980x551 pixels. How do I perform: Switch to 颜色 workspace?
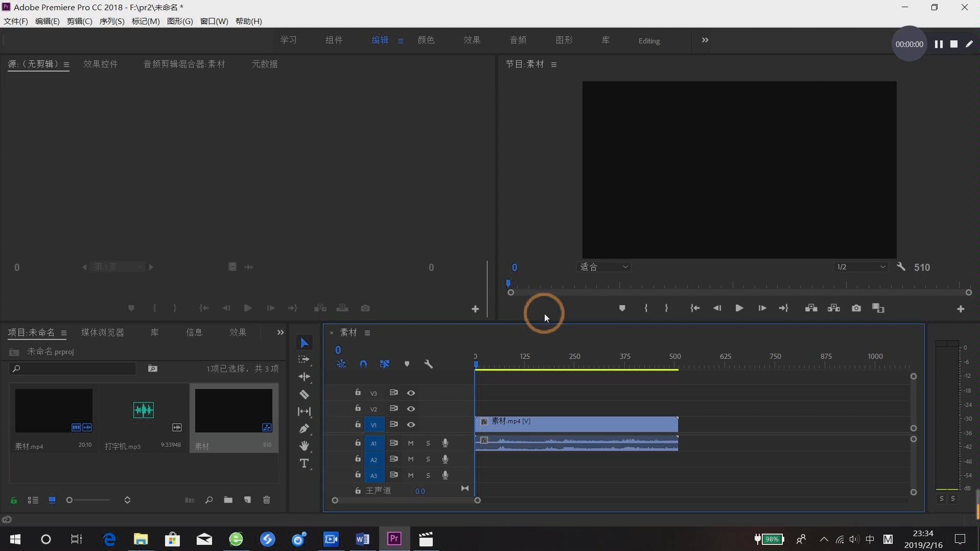(x=426, y=40)
